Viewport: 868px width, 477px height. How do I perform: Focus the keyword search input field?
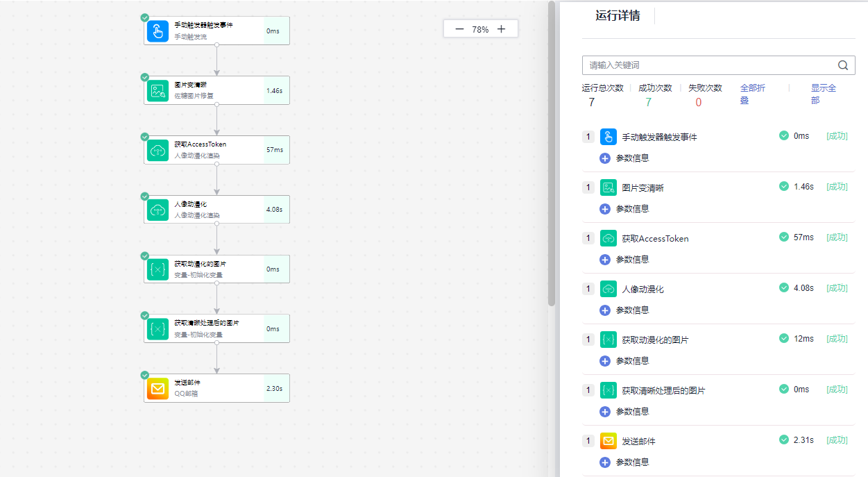click(x=708, y=65)
